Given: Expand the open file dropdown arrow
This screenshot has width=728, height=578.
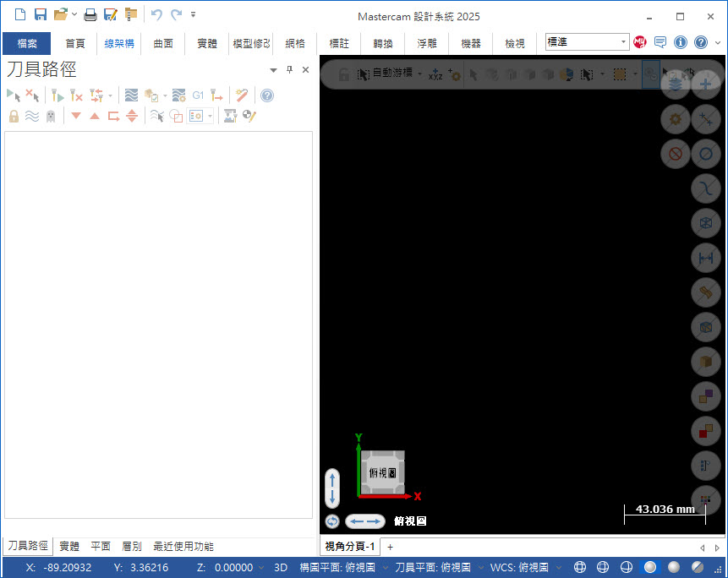Looking at the screenshot, I should pyautogui.click(x=74, y=14).
